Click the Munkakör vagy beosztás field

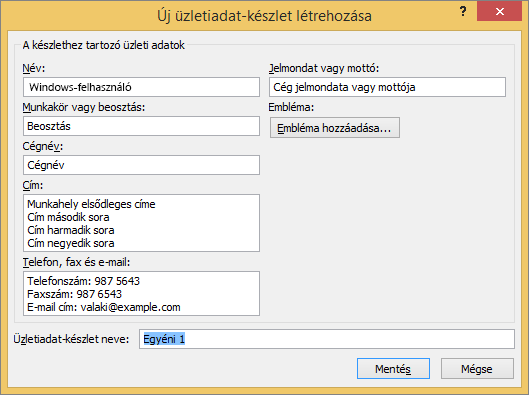(141, 126)
